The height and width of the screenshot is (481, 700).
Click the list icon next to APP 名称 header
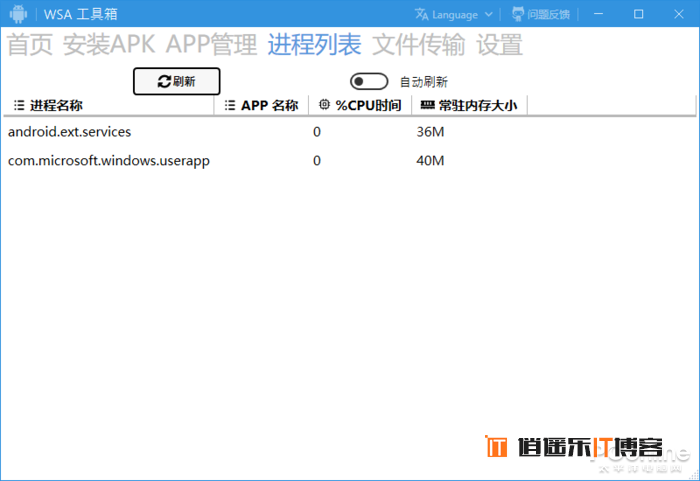229,105
